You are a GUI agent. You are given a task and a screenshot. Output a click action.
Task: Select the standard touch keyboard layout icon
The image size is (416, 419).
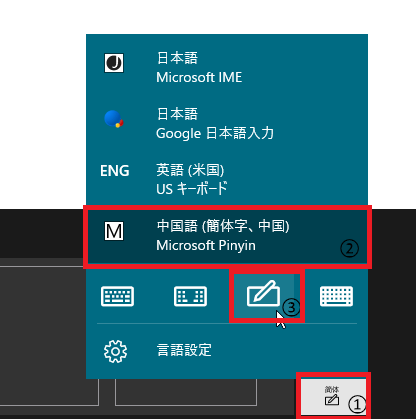coord(117,296)
